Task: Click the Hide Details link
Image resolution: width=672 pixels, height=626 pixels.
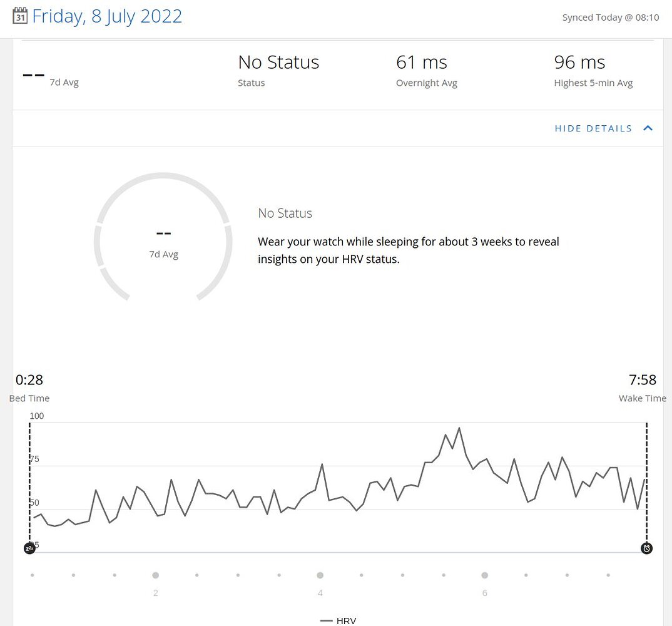Action: tap(593, 128)
